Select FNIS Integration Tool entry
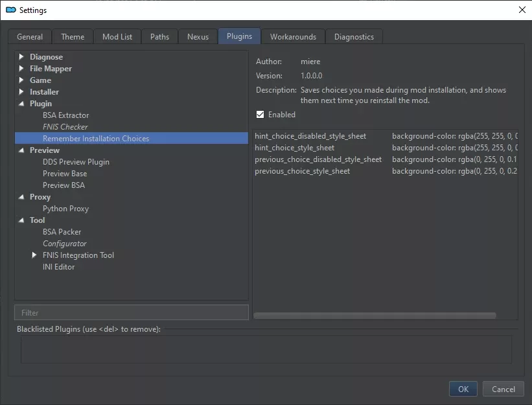 tap(78, 255)
